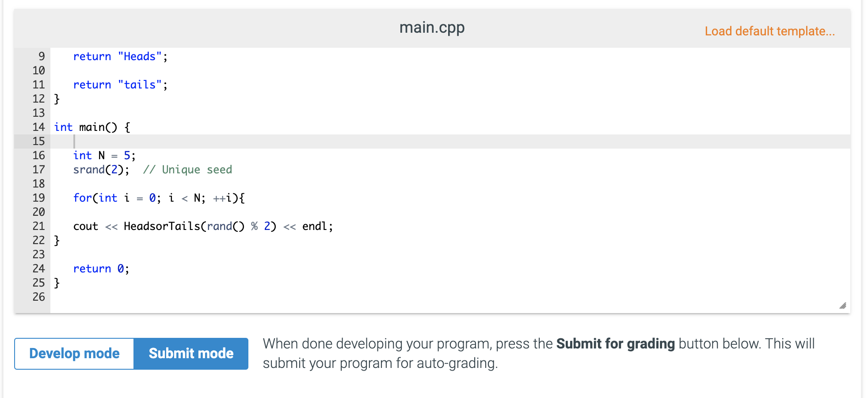Place cursor on empty line 15
The height and width of the screenshot is (398, 868).
pos(450,142)
